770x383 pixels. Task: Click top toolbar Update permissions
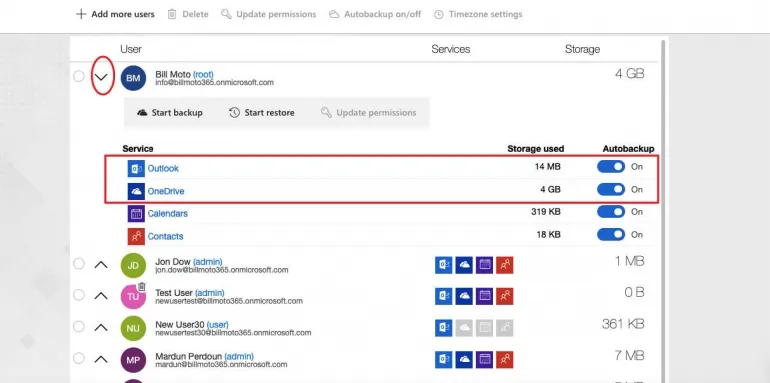(x=269, y=14)
